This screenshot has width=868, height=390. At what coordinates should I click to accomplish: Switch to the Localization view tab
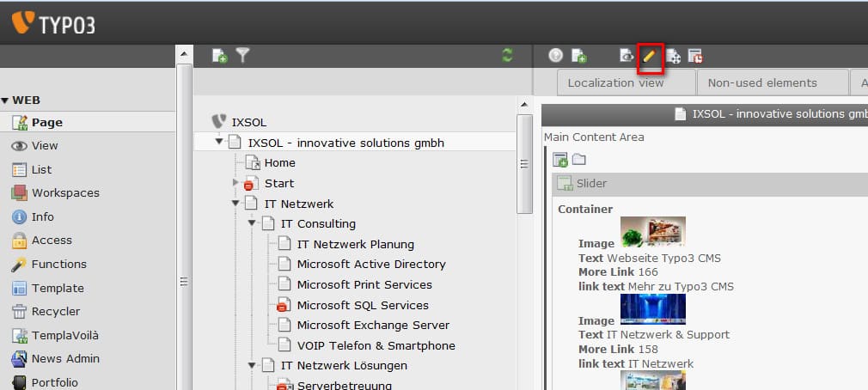pyautogui.click(x=627, y=82)
